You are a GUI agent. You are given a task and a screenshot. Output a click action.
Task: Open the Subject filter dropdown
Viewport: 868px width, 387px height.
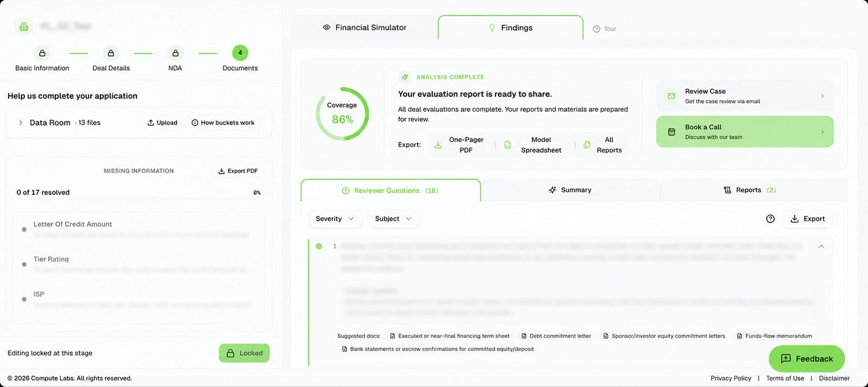point(394,219)
